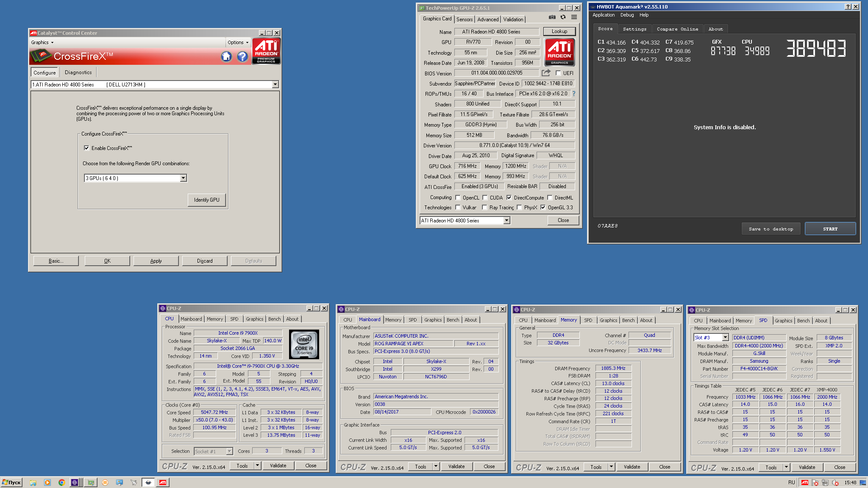Click the muted volume speaker tray icon
The image size is (868, 488).
click(835, 482)
